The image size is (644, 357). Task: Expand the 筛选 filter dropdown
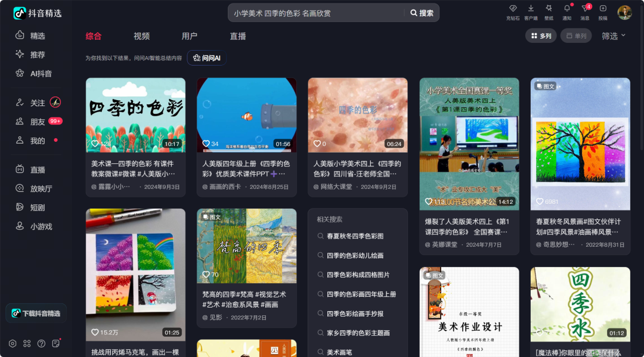[614, 36]
